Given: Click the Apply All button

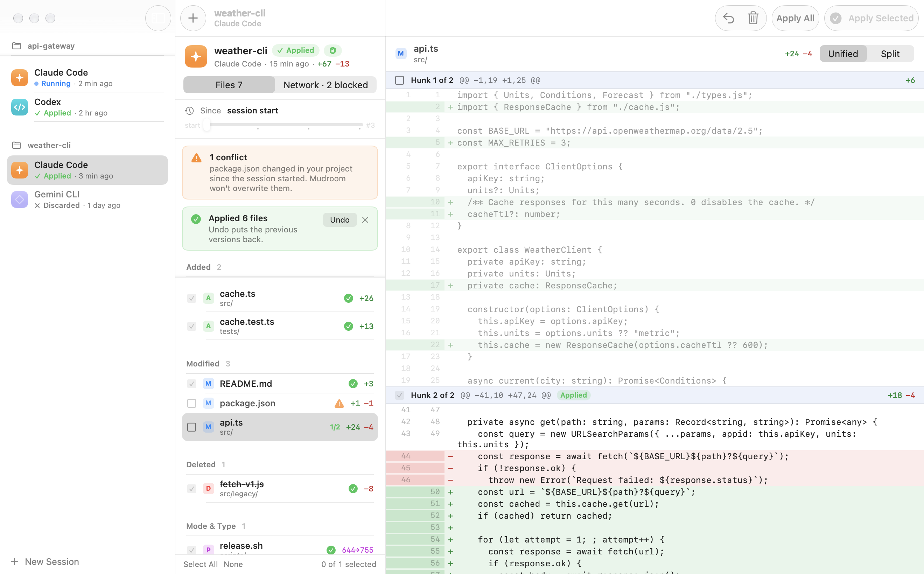Looking at the screenshot, I should (795, 18).
